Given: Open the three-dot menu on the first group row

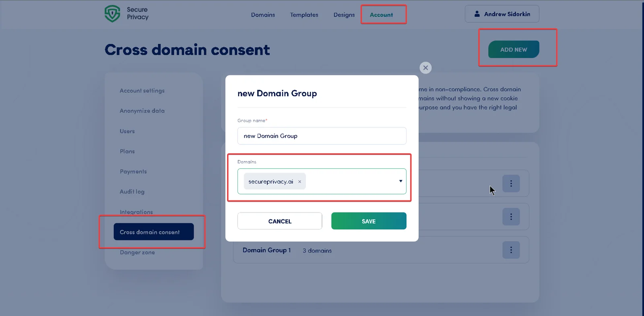Looking at the screenshot, I should coord(511,183).
